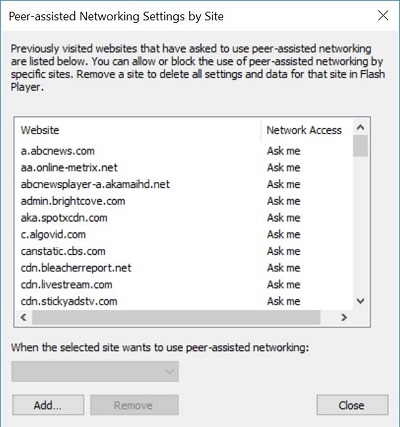Select aa.online-metrix.net in the list
400x427 pixels.
click(x=184, y=168)
